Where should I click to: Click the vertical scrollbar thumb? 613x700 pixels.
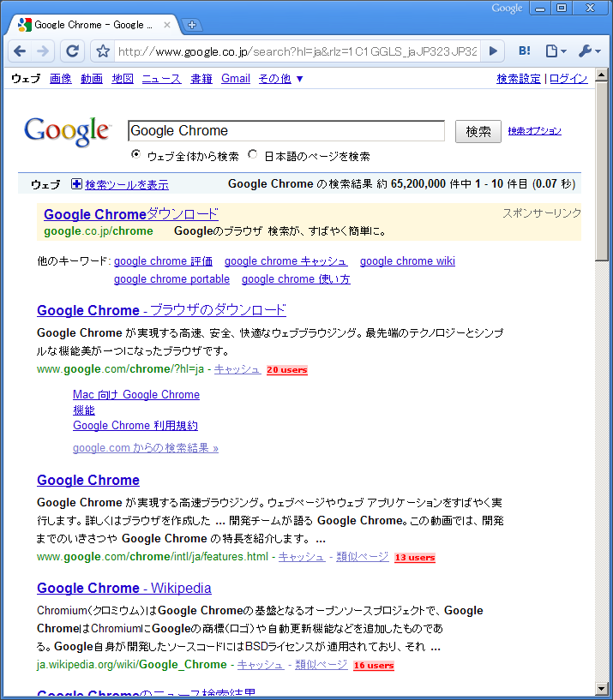click(602, 171)
